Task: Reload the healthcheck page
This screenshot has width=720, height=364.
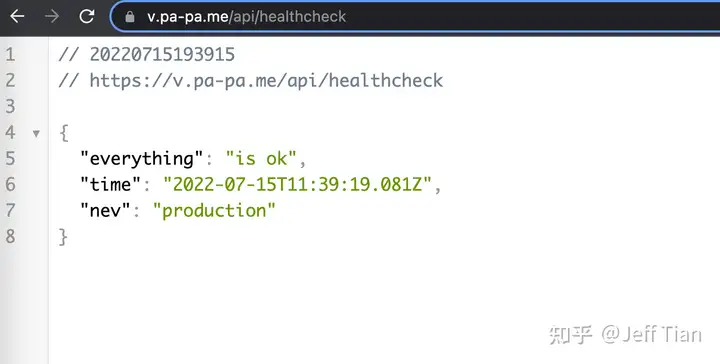Action: (86, 17)
